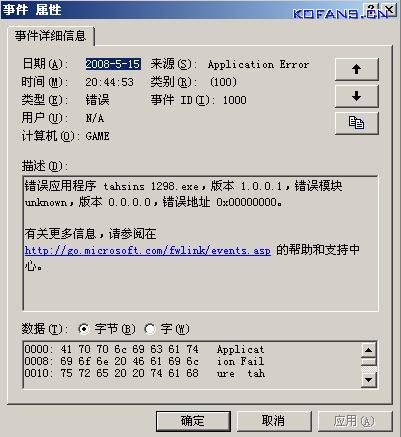This screenshot has width=401, height=437.
Task: Click the event ID value 1000
Action: click(x=235, y=100)
